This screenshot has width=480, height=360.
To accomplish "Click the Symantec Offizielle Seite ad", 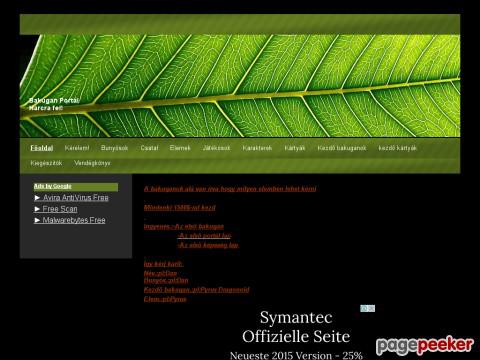I will (296, 327).
